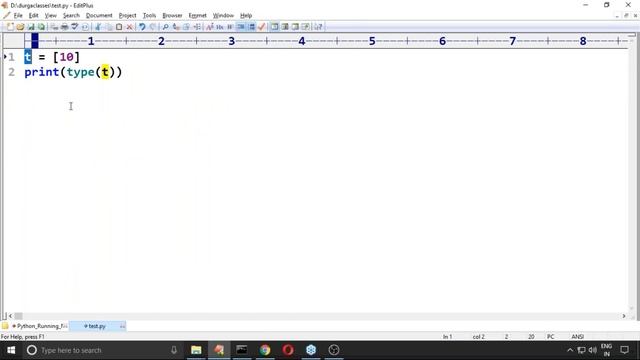
Task: Open the View menu
Action: (51, 16)
